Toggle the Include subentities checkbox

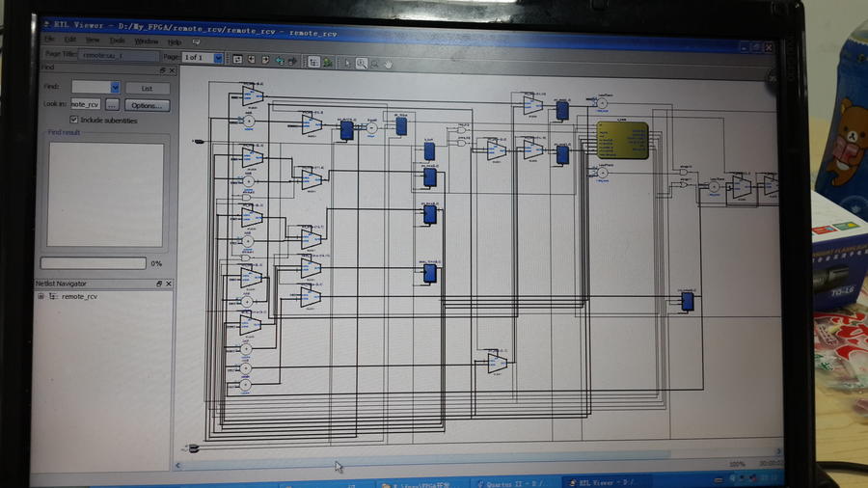[x=74, y=121]
